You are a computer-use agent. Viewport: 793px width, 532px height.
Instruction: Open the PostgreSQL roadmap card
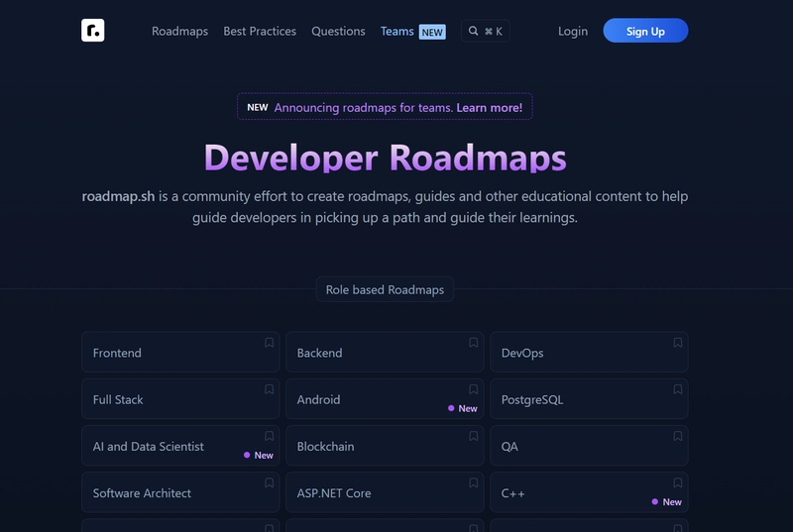pyautogui.click(x=589, y=399)
